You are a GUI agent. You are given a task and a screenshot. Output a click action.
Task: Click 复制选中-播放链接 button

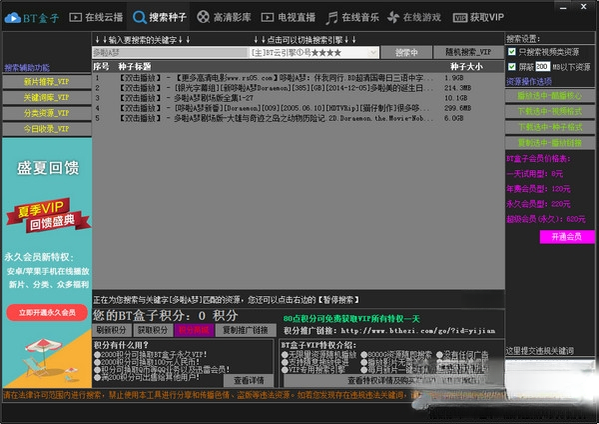coord(550,143)
